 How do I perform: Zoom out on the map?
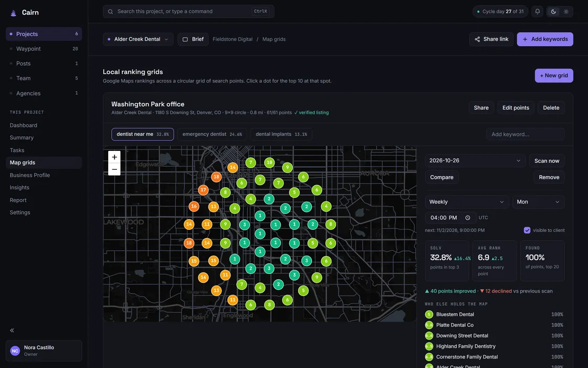114,169
